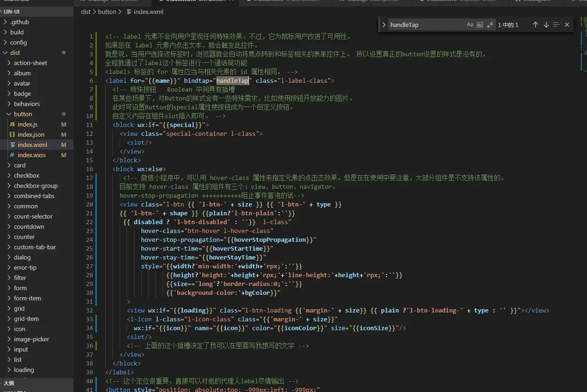
Task: Open the common folder
Action: (x=37, y=206)
